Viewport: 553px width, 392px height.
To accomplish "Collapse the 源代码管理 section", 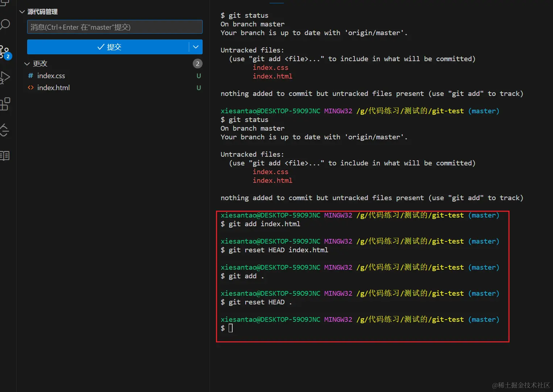I will click(22, 12).
